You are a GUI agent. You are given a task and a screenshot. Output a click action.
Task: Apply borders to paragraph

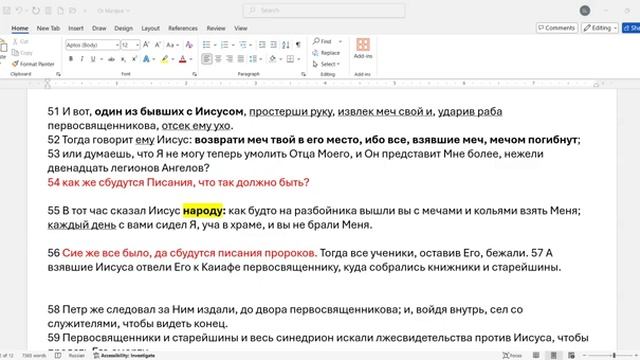[x=290, y=59]
